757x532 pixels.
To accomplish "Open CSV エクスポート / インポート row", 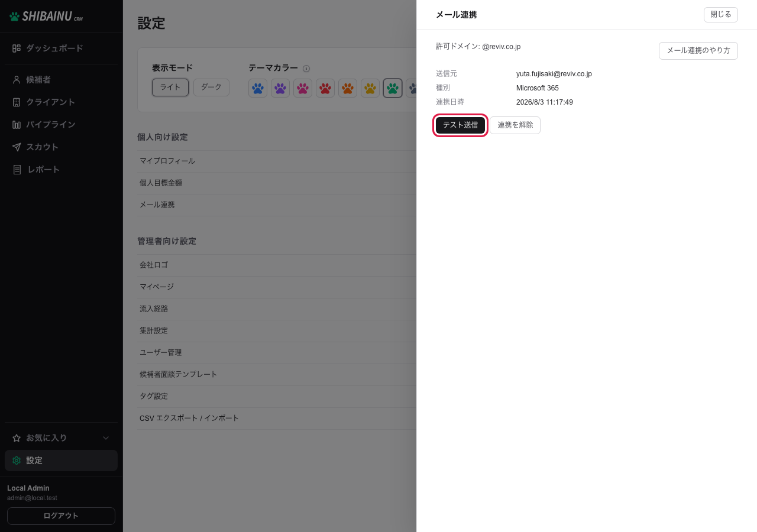I will (277, 419).
